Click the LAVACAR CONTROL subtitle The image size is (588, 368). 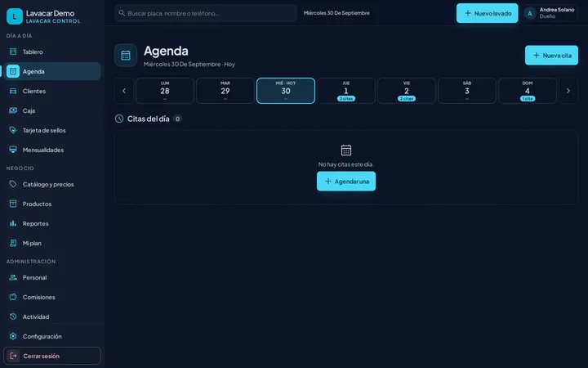tap(53, 21)
